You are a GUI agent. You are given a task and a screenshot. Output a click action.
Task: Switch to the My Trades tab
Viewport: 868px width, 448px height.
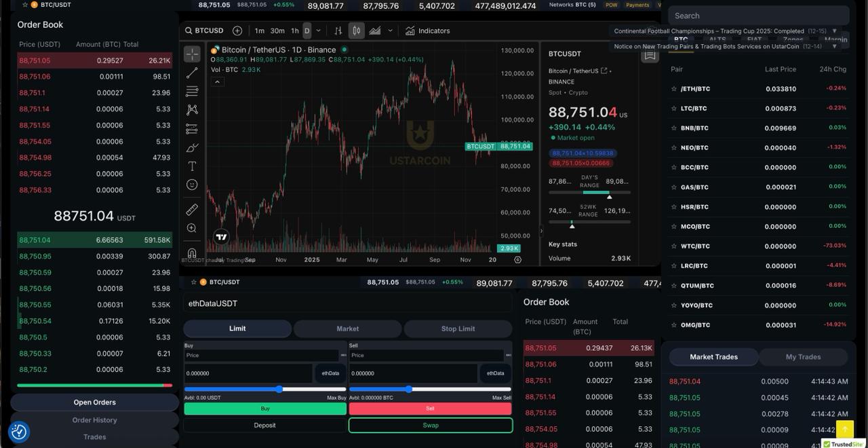tap(803, 357)
